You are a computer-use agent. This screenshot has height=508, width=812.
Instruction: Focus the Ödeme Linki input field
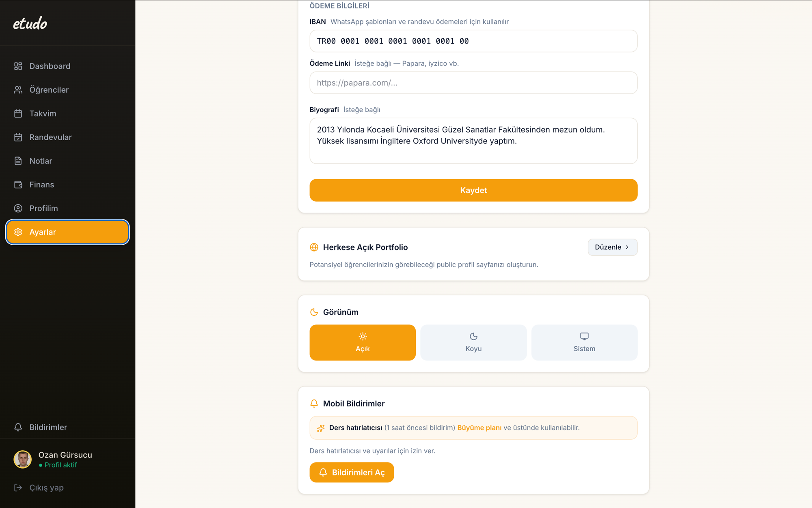[473, 83]
